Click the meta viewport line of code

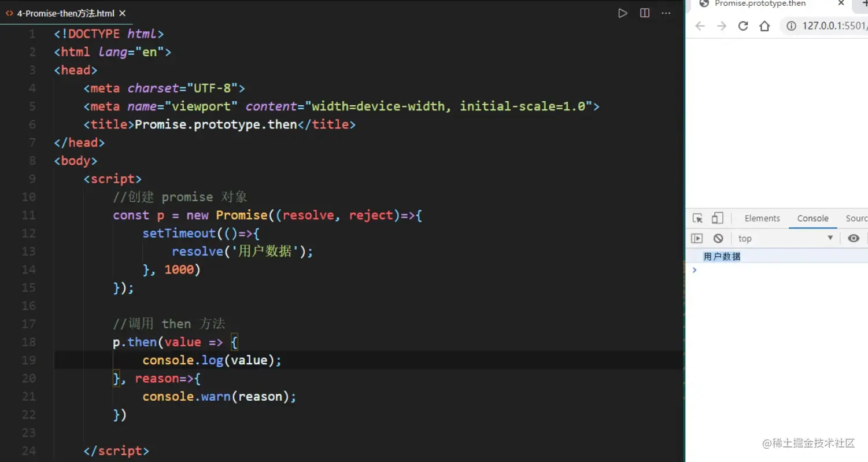341,106
